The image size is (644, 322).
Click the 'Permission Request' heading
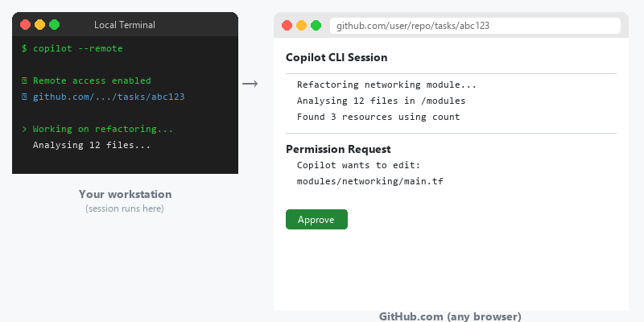338,149
